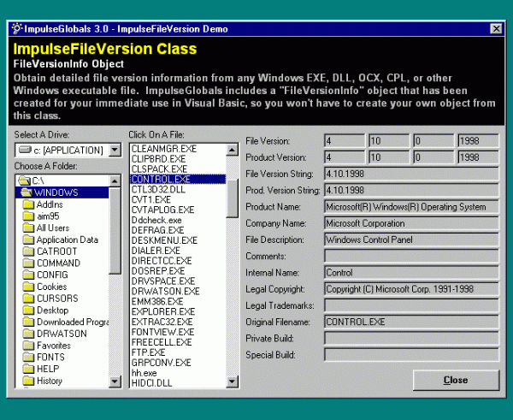Open the drive selection dropdown arrow

115,151
